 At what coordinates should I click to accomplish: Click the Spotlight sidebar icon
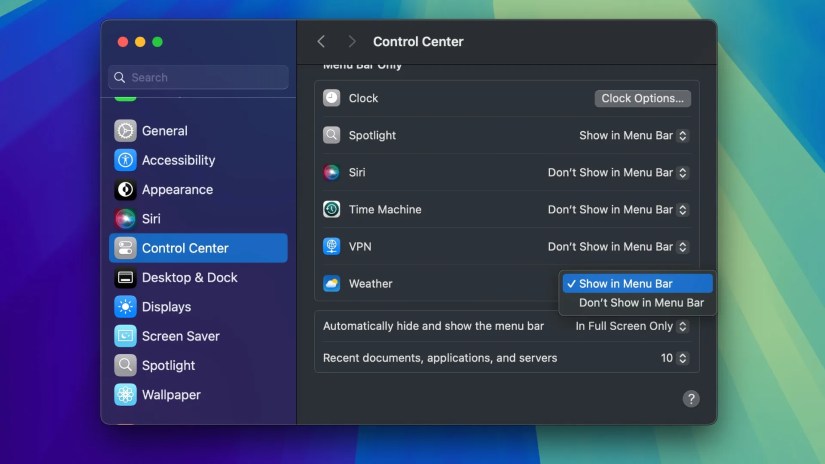click(125, 365)
